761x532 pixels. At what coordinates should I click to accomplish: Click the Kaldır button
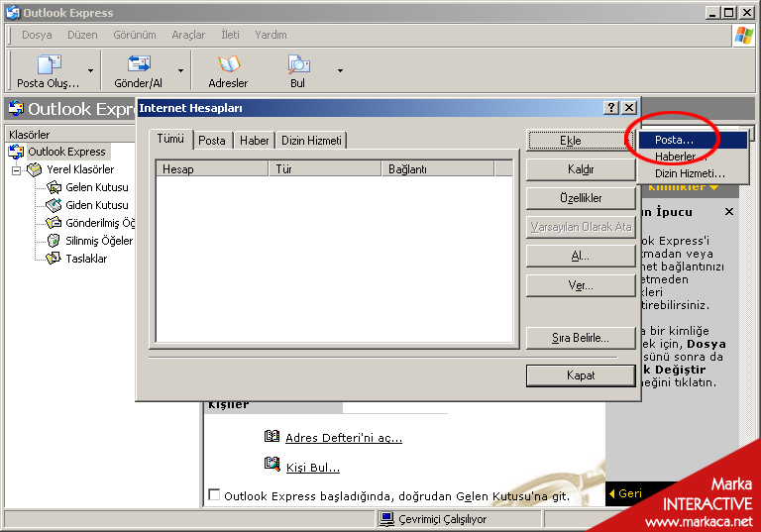tap(581, 169)
